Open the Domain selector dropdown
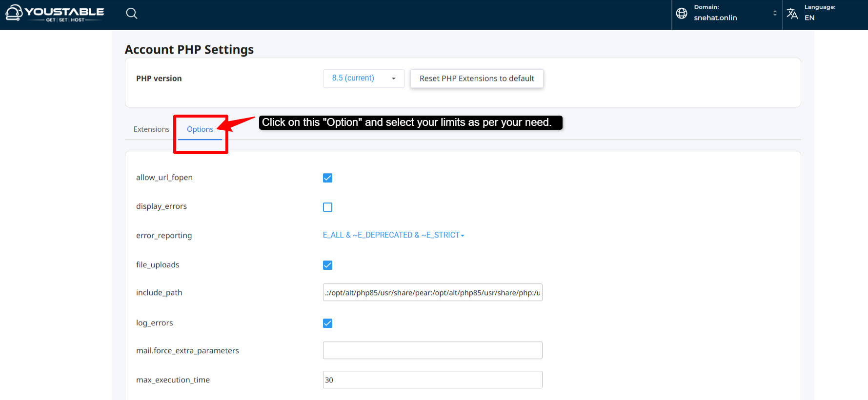868x400 pixels. [727, 14]
